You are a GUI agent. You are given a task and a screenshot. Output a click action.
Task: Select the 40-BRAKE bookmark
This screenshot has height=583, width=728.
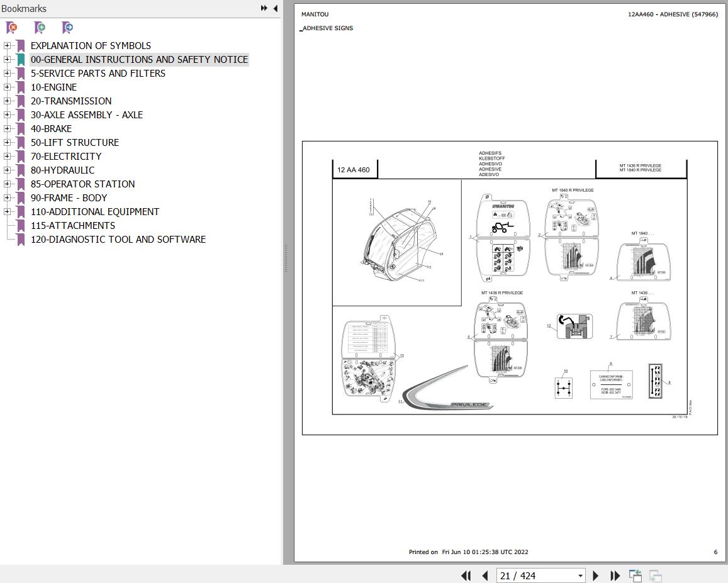[51, 128]
